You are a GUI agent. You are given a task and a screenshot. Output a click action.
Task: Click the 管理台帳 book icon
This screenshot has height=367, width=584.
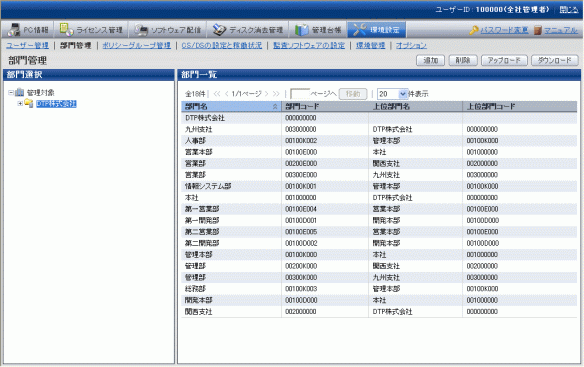[302, 30]
